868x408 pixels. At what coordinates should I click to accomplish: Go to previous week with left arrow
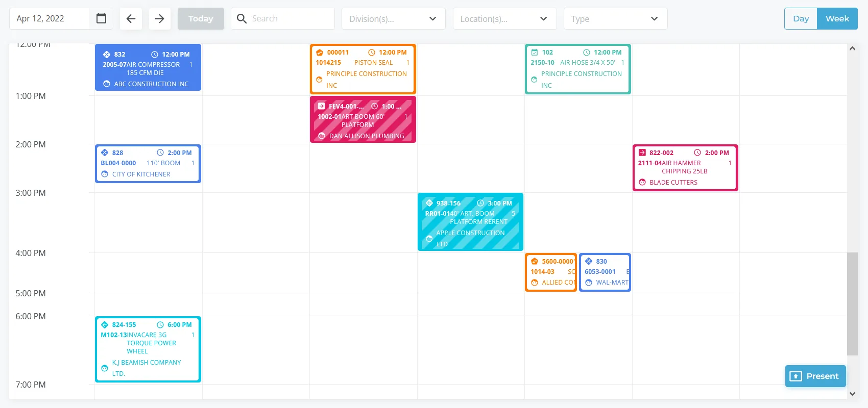point(131,18)
